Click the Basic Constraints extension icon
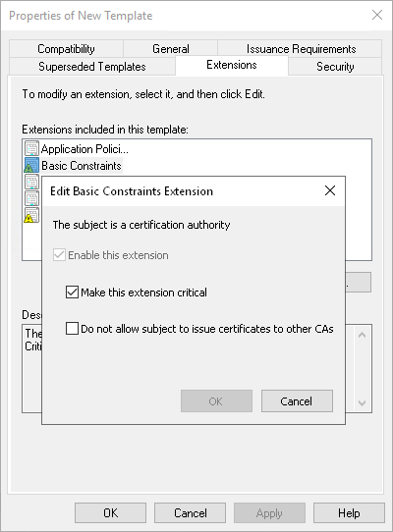The image size is (393, 532). coord(31,165)
